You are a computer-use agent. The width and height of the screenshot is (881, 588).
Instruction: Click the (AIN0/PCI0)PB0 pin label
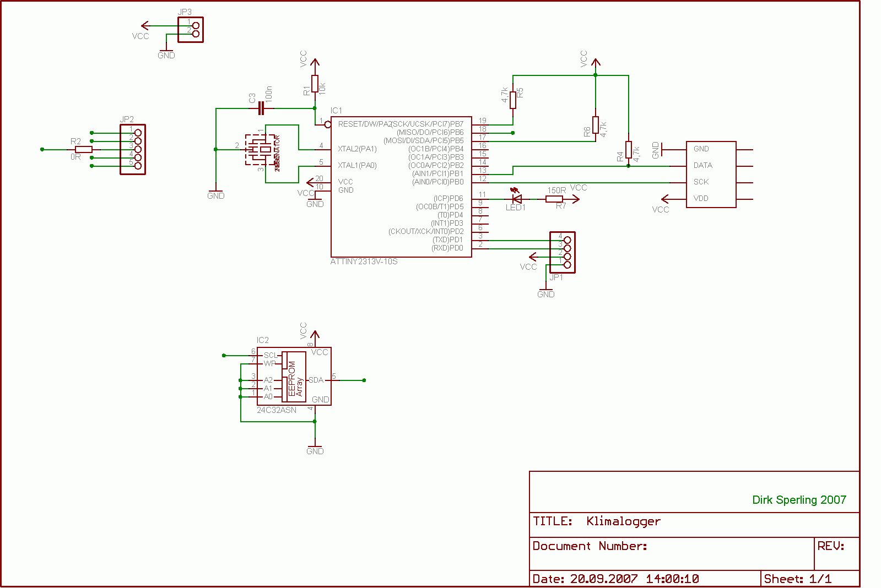[438, 182]
